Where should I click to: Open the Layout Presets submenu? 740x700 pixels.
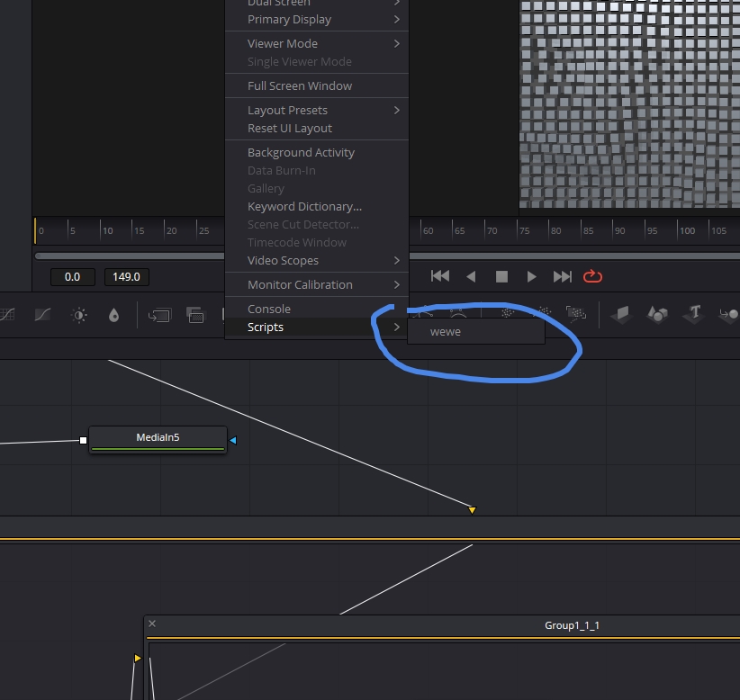tap(317, 110)
